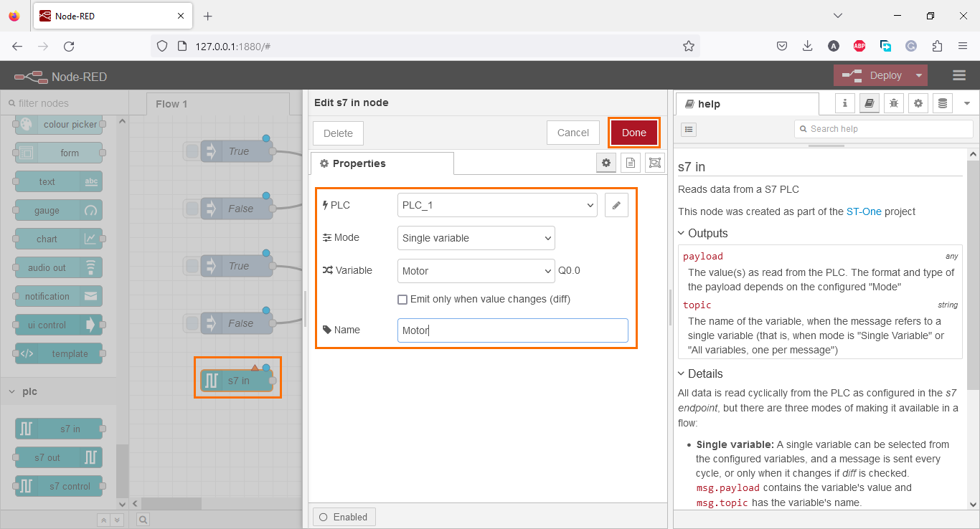Show the node information sidebar panel
The height and width of the screenshot is (529, 980).
coord(844,103)
